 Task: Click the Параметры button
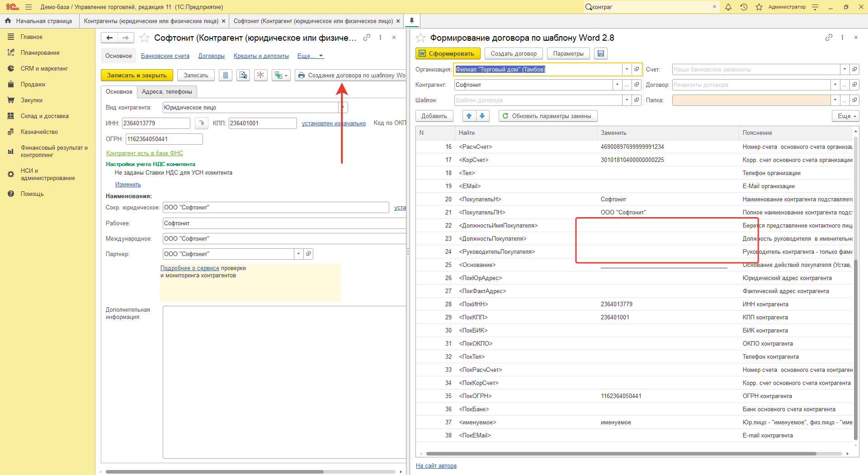[x=568, y=53]
